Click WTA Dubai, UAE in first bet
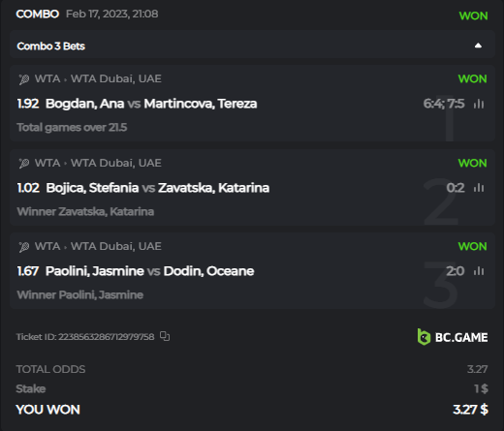This screenshot has width=504, height=431. click(116, 78)
